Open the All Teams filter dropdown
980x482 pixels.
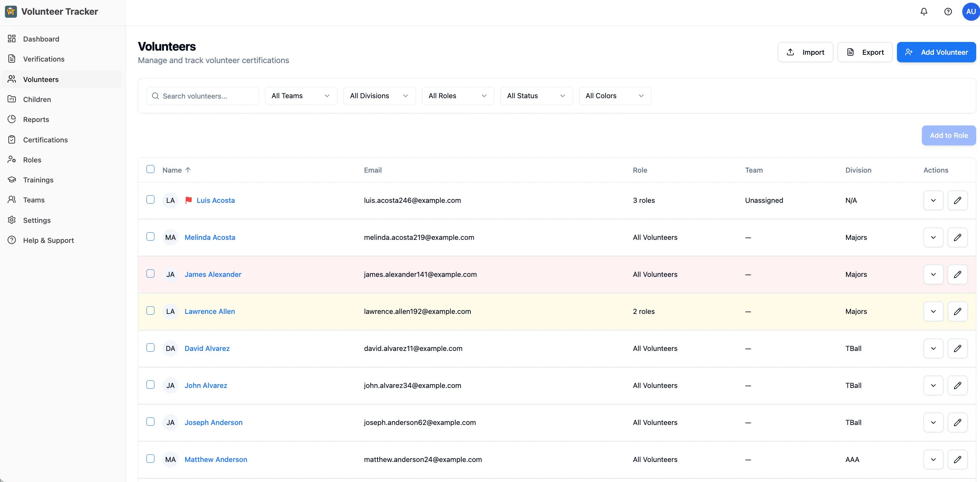[x=300, y=96]
